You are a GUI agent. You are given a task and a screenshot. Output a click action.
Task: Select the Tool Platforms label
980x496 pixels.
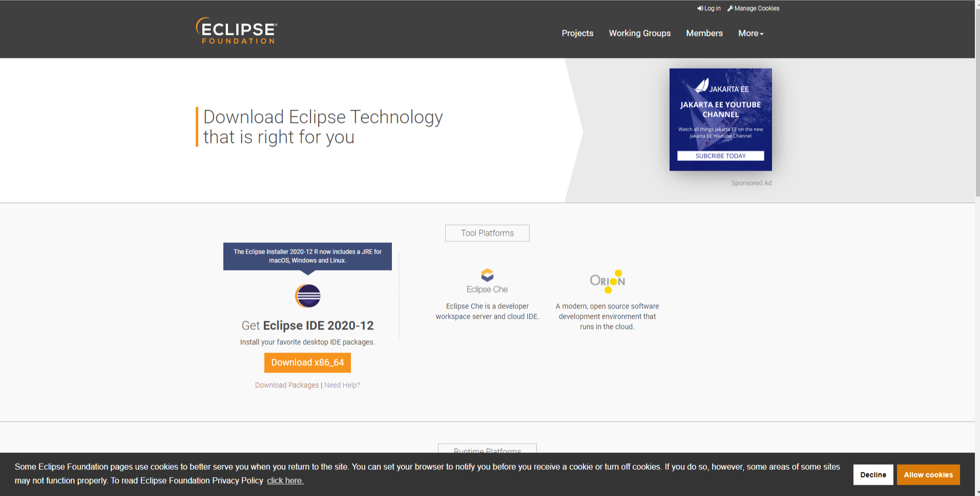487,233
